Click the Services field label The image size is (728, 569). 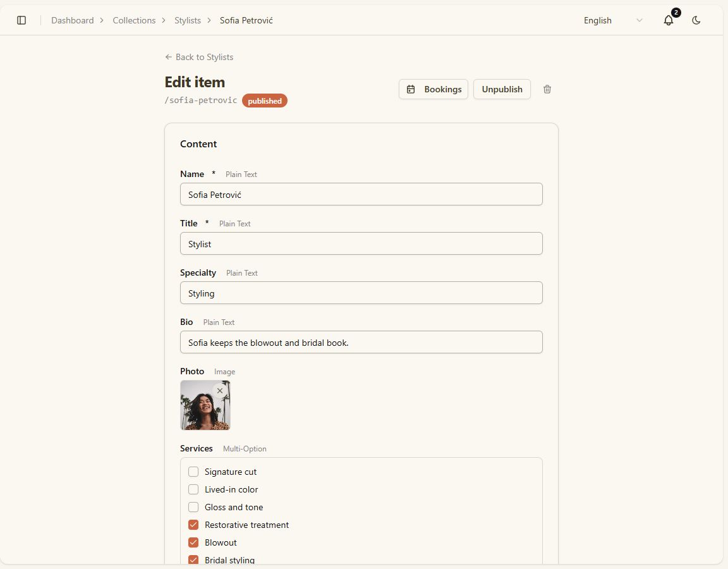197,448
